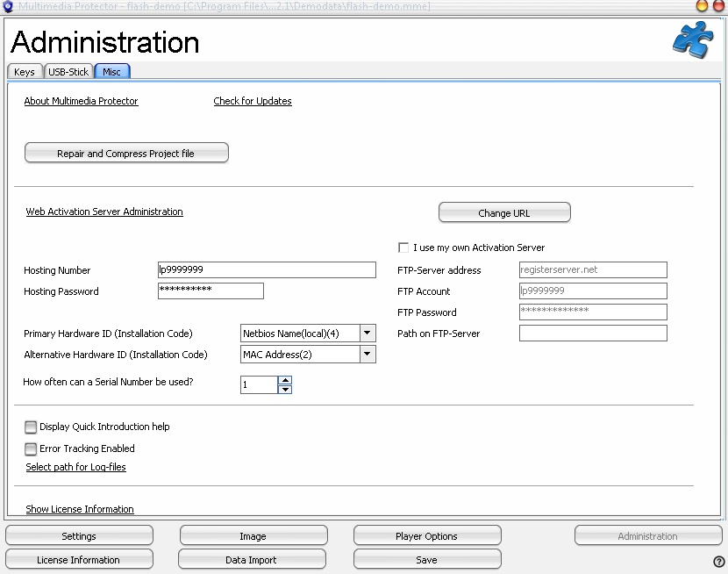Click the Change URL button
The height and width of the screenshot is (574, 728).
tap(504, 212)
